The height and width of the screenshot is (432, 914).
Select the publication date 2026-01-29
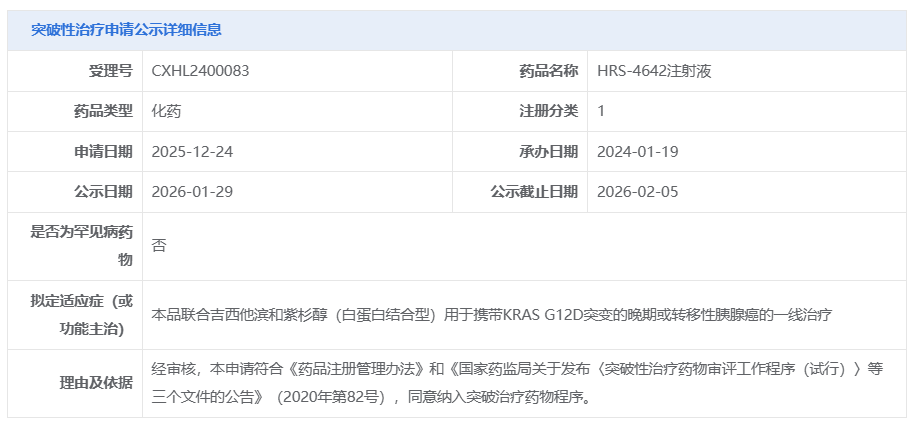[x=192, y=191]
